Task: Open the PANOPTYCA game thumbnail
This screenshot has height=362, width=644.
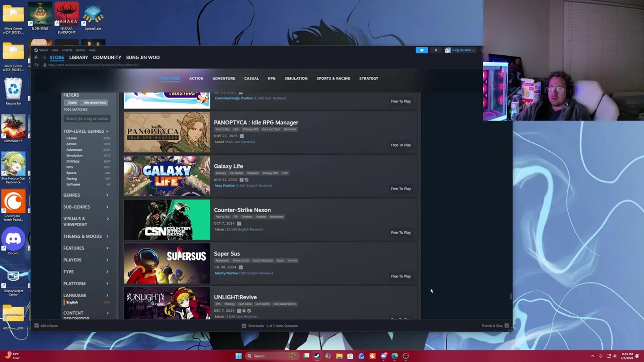Action: click(167, 132)
